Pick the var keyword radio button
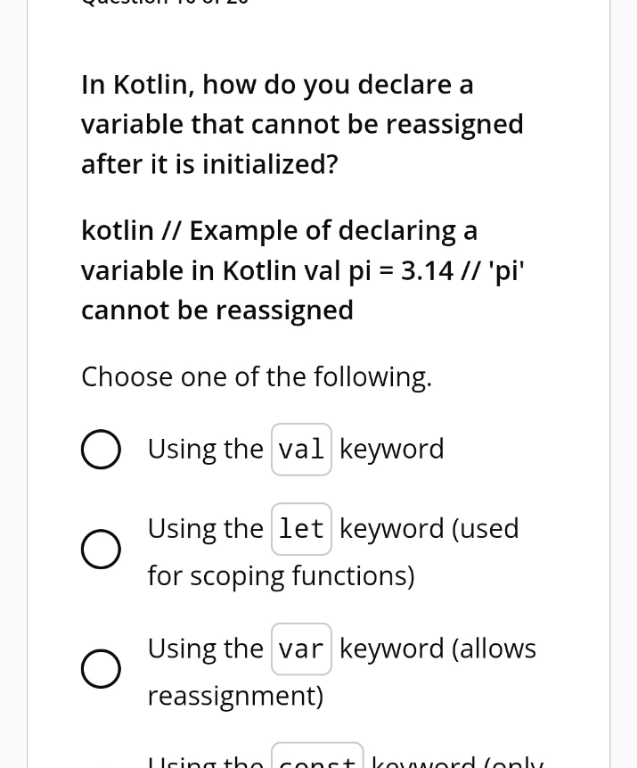 click(101, 669)
